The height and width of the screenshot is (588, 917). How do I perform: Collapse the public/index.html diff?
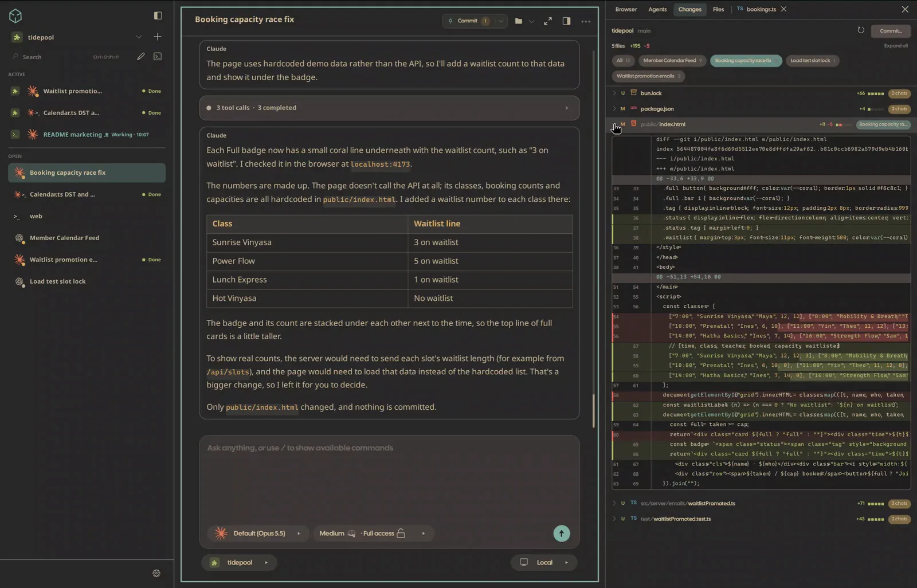(x=614, y=124)
